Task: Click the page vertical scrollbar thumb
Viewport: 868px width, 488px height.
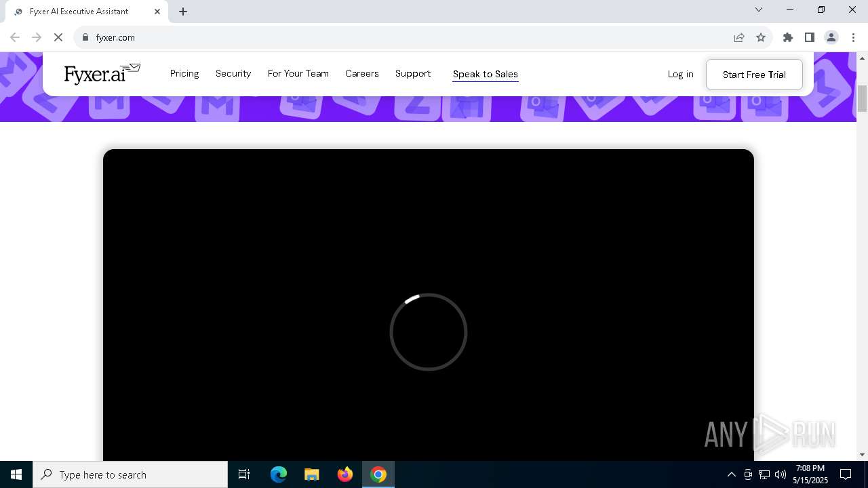Action: click(x=862, y=98)
